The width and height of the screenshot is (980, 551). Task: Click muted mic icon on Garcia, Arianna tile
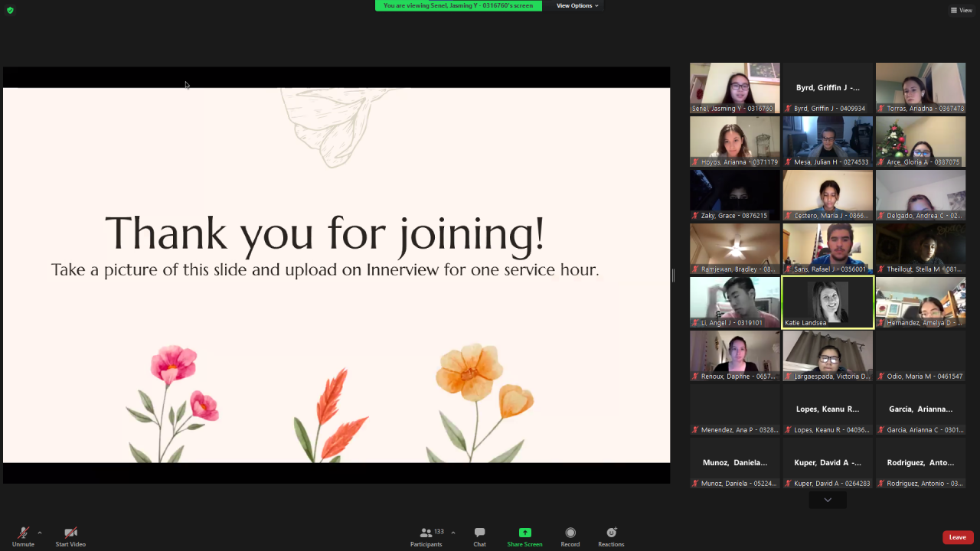click(881, 430)
